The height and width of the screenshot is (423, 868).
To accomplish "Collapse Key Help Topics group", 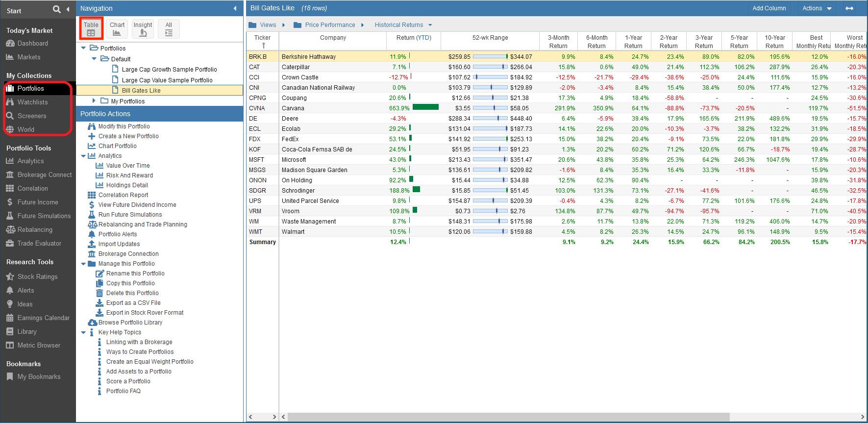I will [x=83, y=332].
